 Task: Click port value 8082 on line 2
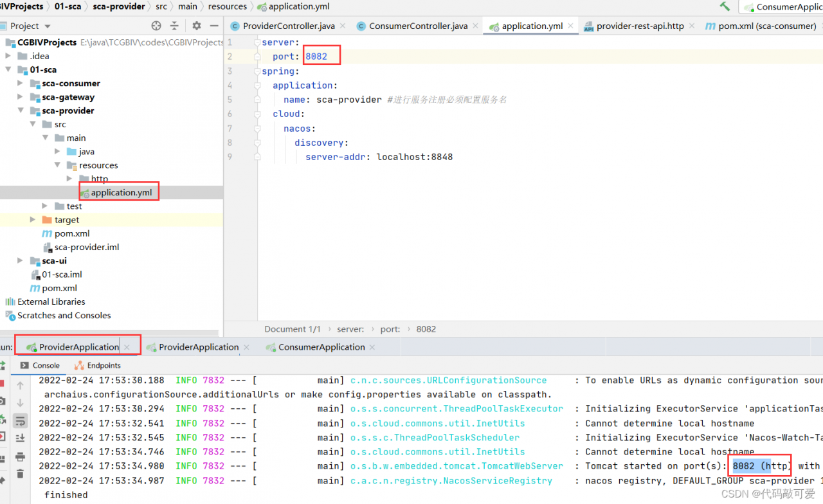[x=316, y=57]
